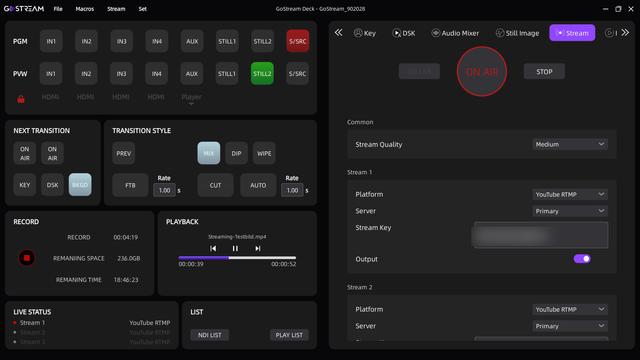This screenshot has height=360, width=640.
Task: Open the PLAY LIST
Action: point(289,335)
